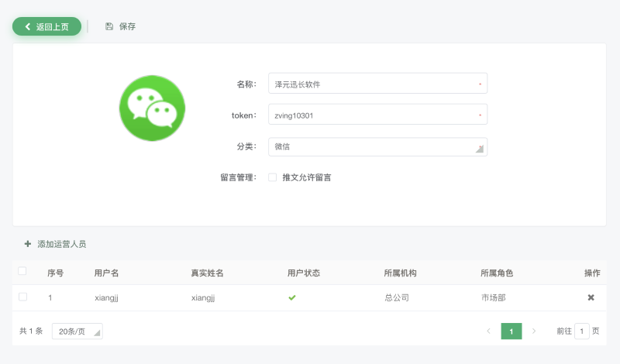Click the WeChat logo avatar
This screenshot has width=620, height=364.
click(x=152, y=108)
